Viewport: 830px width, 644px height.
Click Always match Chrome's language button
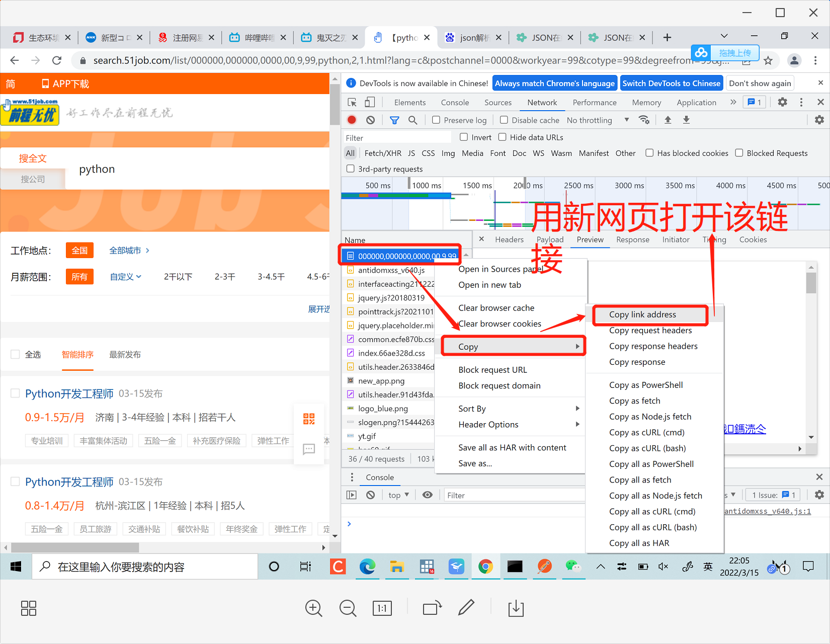[555, 83]
